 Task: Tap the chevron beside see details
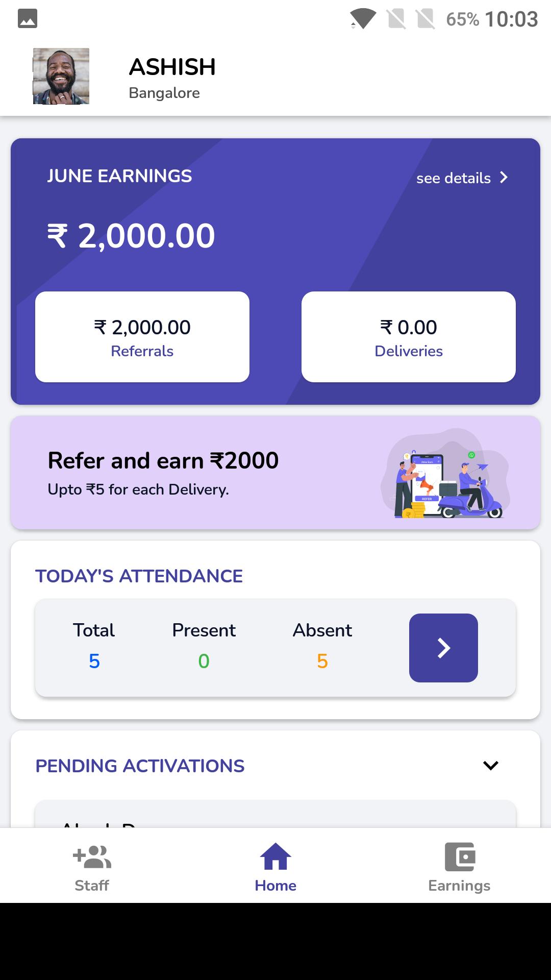(x=504, y=178)
